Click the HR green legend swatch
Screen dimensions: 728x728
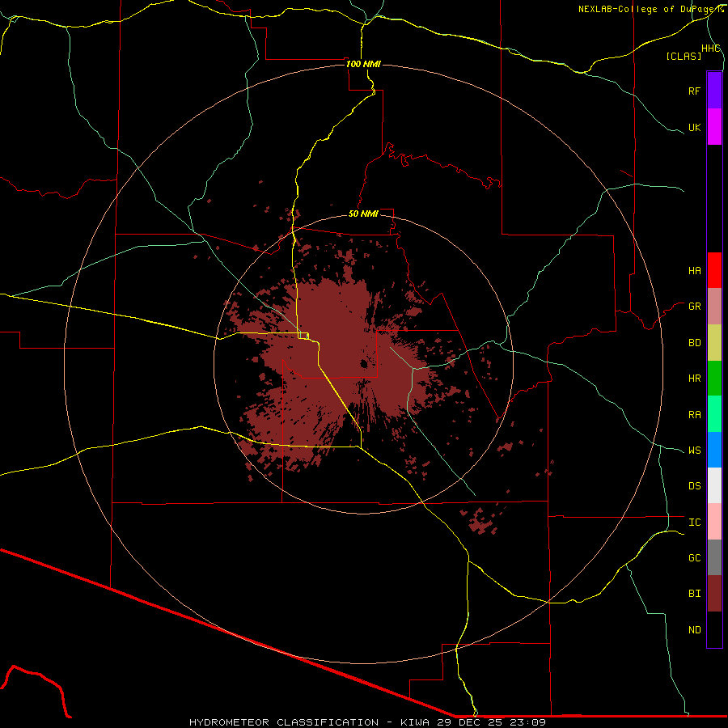(x=714, y=379)
